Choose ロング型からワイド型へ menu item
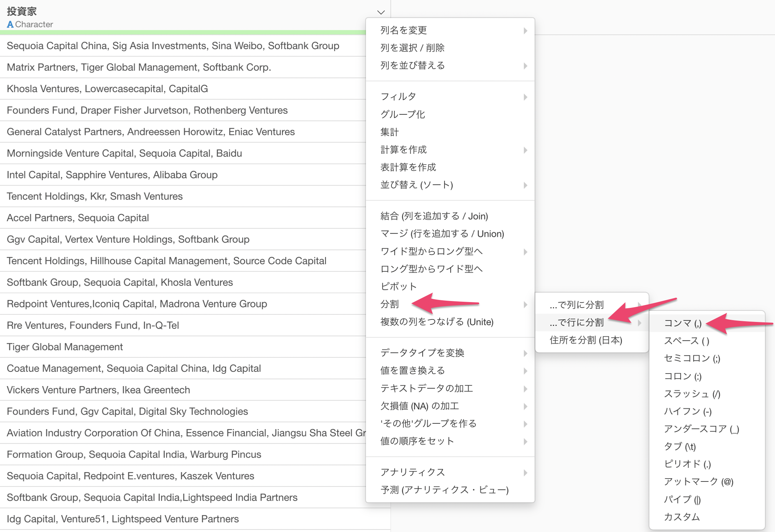Screen dimensions: 775x532 [450, 269]
